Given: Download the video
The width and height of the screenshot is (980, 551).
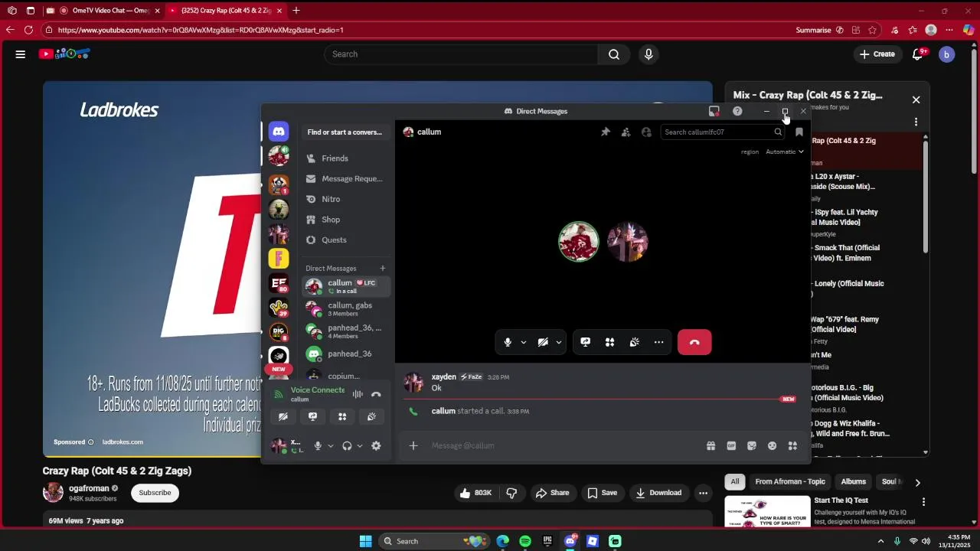Looking at the screenshot, I should 658,493.
